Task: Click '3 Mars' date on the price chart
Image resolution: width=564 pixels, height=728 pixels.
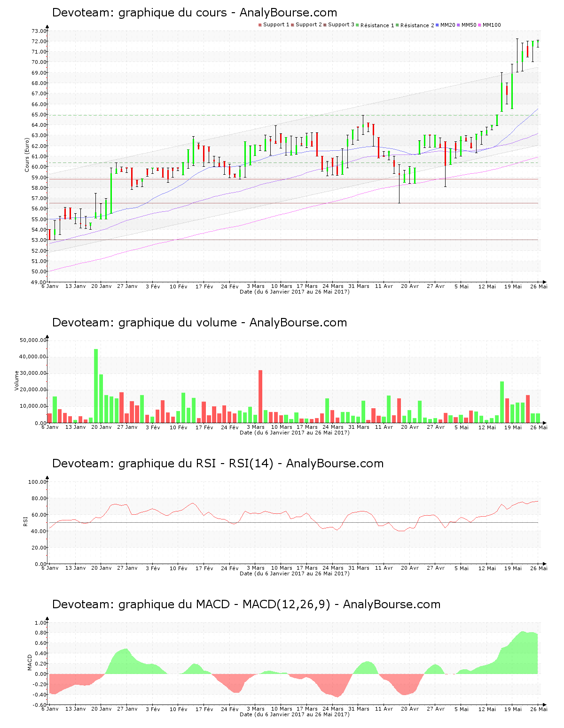Action: (256, 286)
